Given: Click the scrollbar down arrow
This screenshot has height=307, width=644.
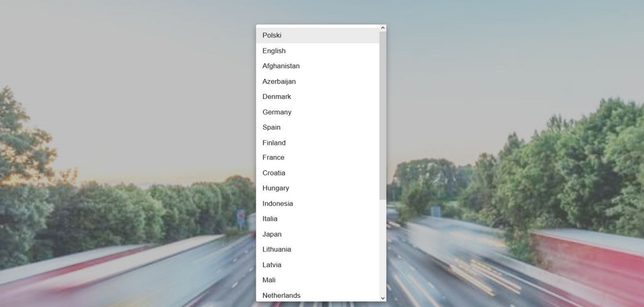Looking at the screenshot, I should coord(383,298).
